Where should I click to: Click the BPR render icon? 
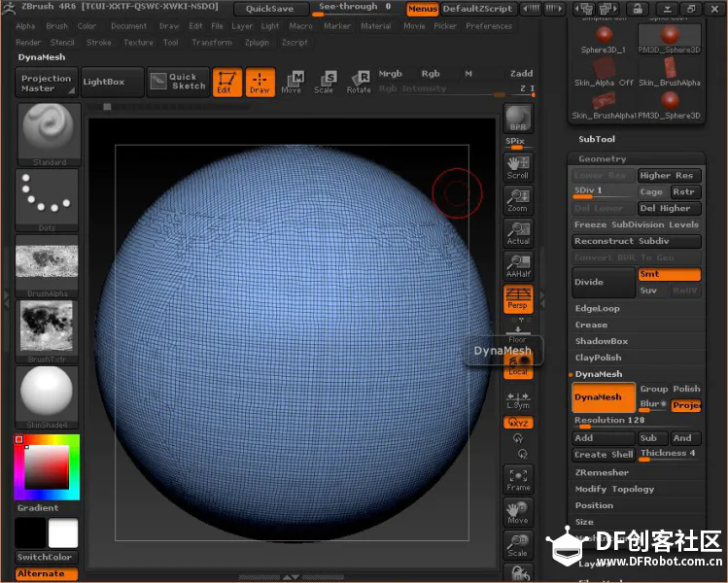click(518, 119)
